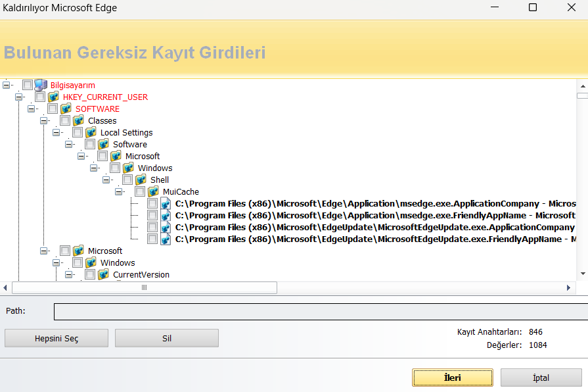This screenshot has width=588, height=392.
Task: Click the HKEY_CURRENT_USER registry folder icon
Action: click(x=53, y=97)
